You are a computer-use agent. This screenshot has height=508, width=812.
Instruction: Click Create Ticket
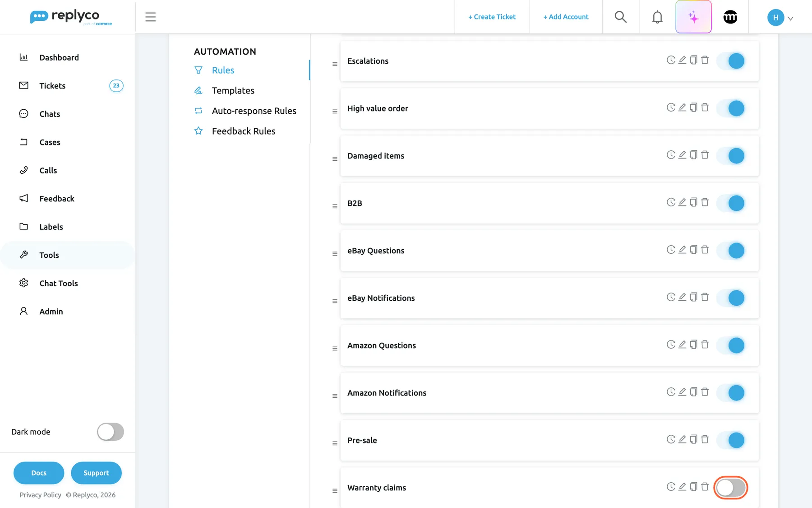click(492, 17)
